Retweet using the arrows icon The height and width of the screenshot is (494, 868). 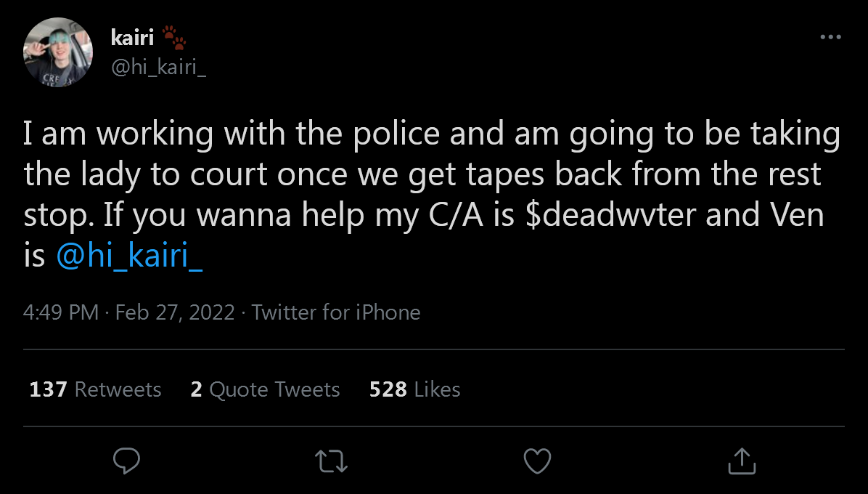(331, 461)
